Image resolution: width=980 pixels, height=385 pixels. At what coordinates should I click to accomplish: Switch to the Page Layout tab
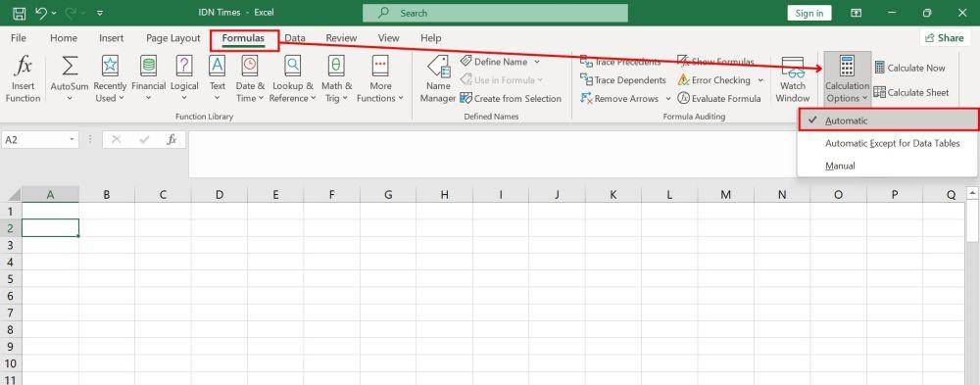click(x=173, y=38)
